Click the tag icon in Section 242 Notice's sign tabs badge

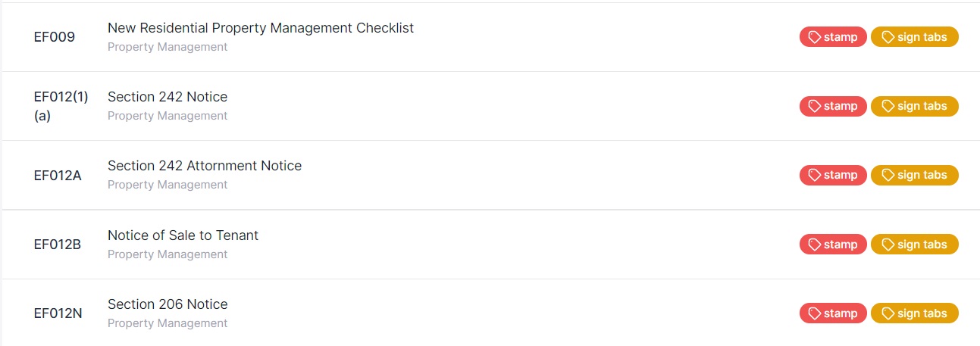tap(888, 106)
